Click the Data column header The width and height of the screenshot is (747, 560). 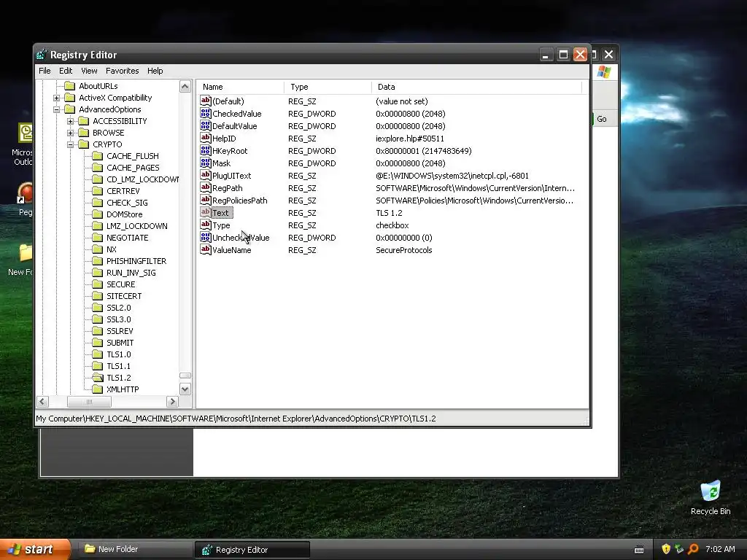click(x=477, y=87)
